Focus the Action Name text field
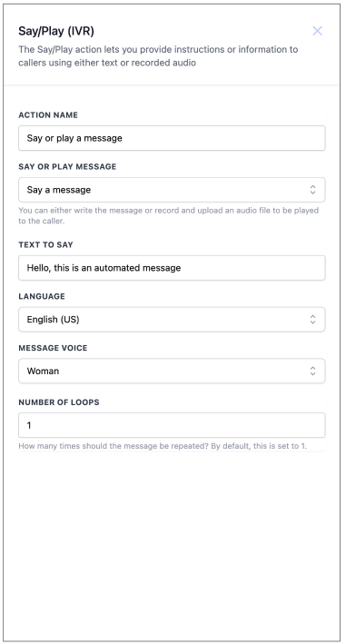This screenshot has width=346, height=644. point(172,138)
